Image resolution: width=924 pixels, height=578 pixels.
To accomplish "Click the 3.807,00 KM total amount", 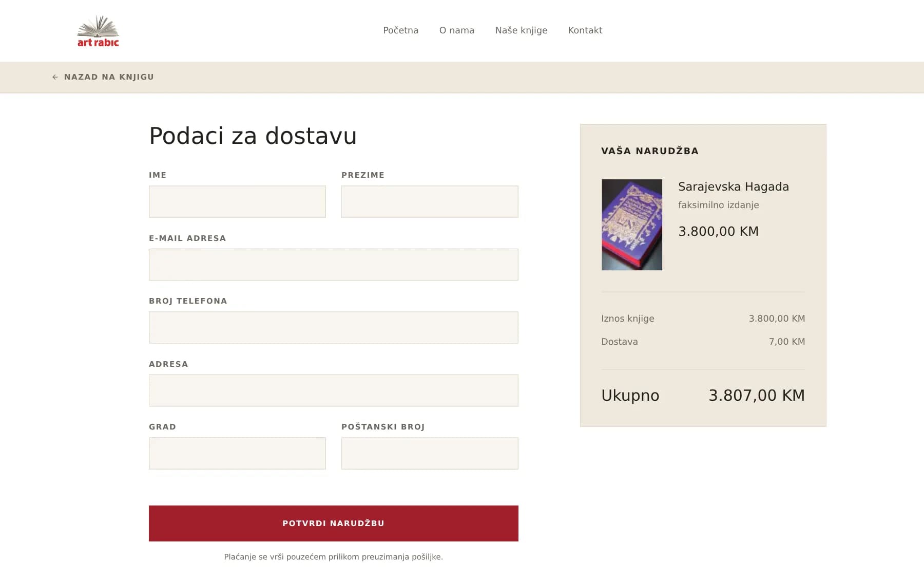I will coord(757,395).
